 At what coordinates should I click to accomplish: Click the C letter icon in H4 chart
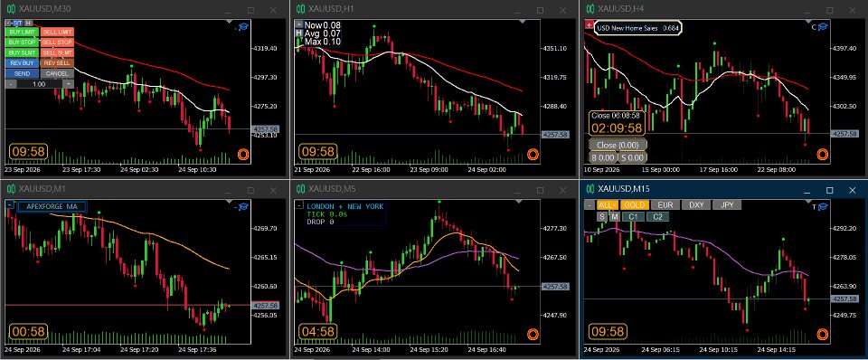click(x=814, y=26)
